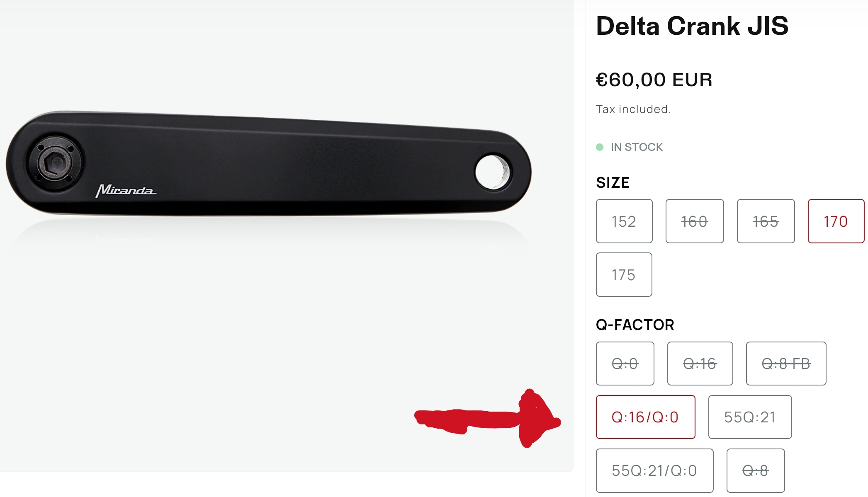Click the green in-stock status dot

[600, 147]
